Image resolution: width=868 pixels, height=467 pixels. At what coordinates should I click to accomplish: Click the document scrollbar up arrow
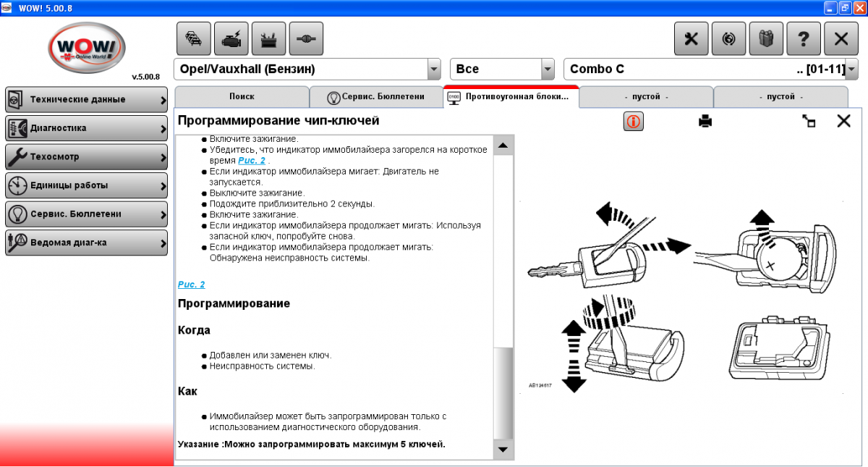tap(503, 145)
